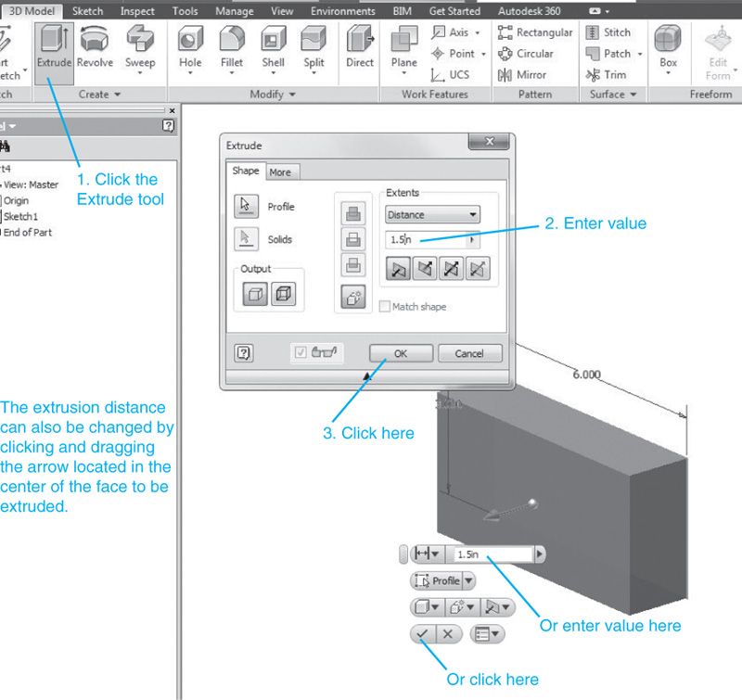Expand the Surface panel dropdown
Image resolution: width=742 pixels, height=700 pixels.
[x=633, y=95]
